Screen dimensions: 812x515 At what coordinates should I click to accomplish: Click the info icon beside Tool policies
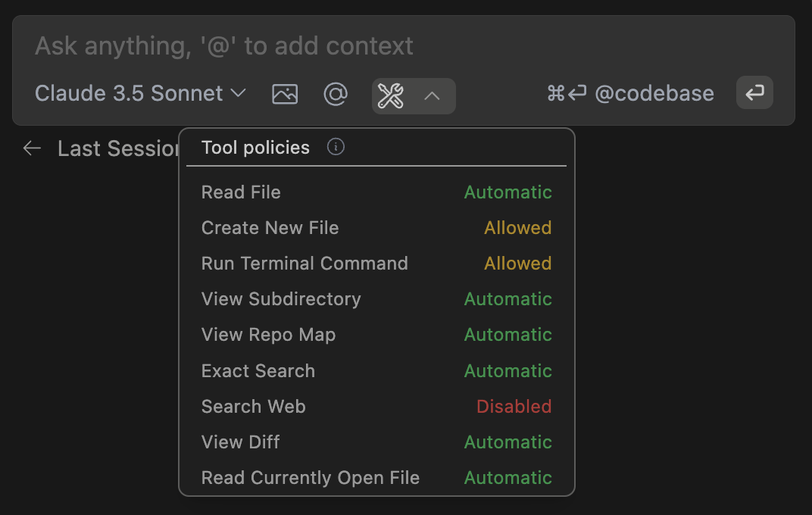(336, 147)
